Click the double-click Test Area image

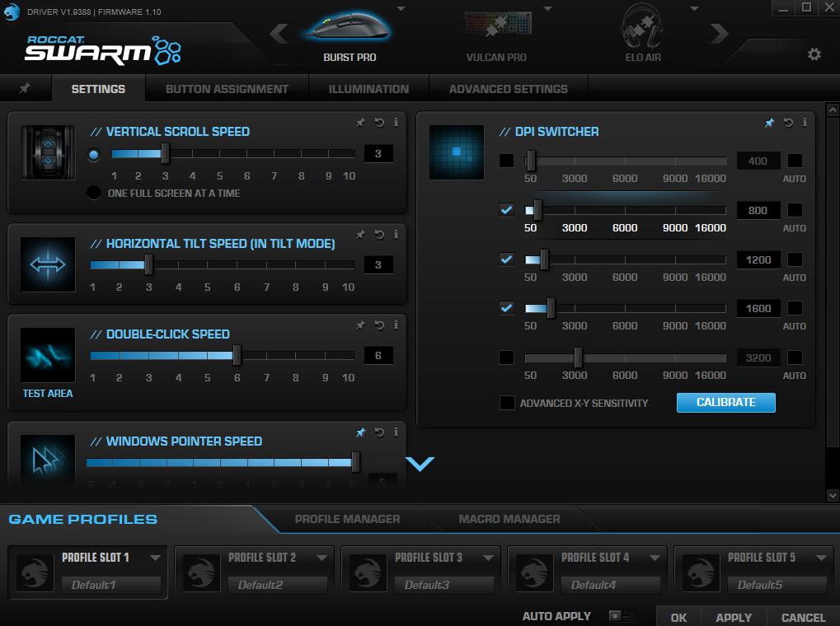48,355
